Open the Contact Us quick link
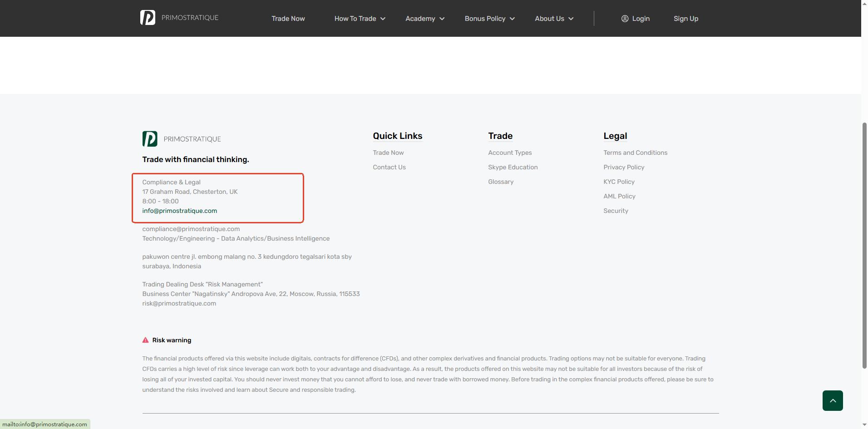Screen dimensions: 868x429 (x=389, y=167)
